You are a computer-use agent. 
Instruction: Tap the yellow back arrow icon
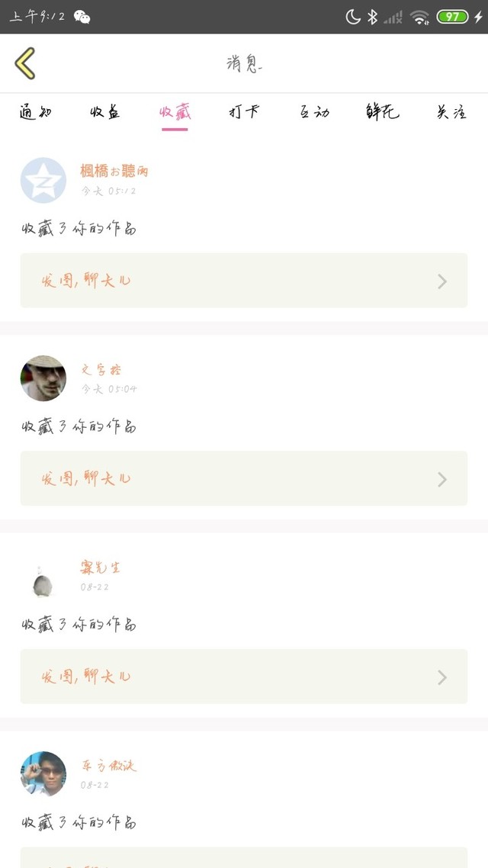click(x=25, y=63)
